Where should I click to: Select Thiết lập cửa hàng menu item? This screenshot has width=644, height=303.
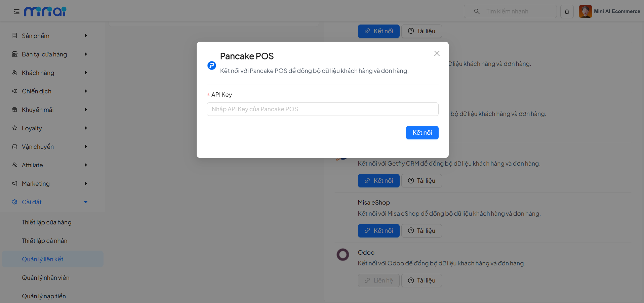tap(47, 222)
